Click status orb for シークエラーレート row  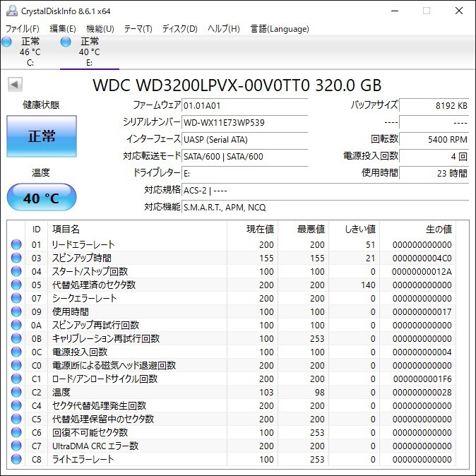pos(16,298)
